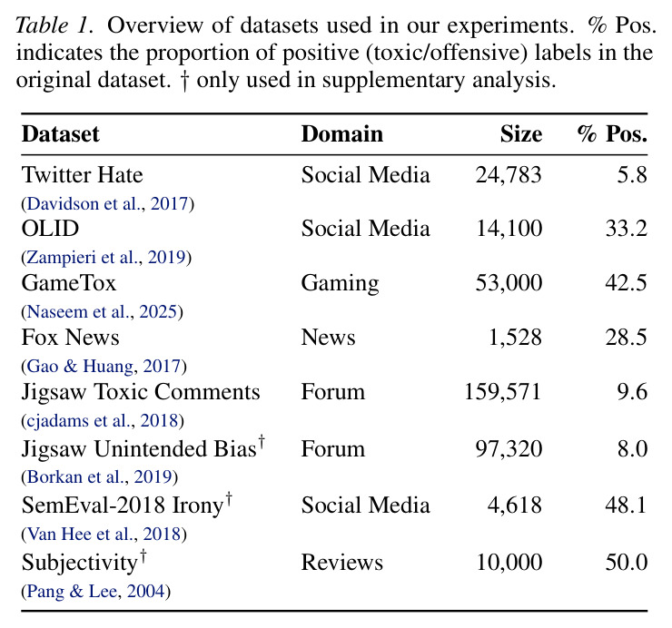Viewport: 672px width, 628px height.
Task: Click the size value 14,100
Action: click(x=509, y=229)
